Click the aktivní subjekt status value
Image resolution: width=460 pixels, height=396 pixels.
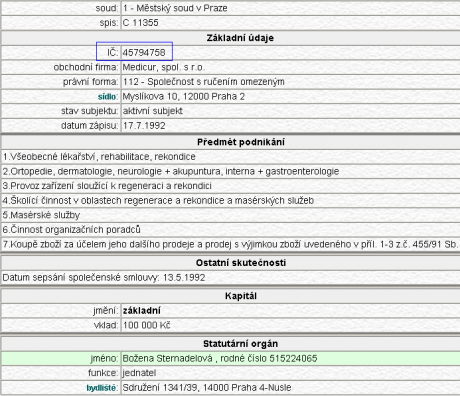click(153, 111)
